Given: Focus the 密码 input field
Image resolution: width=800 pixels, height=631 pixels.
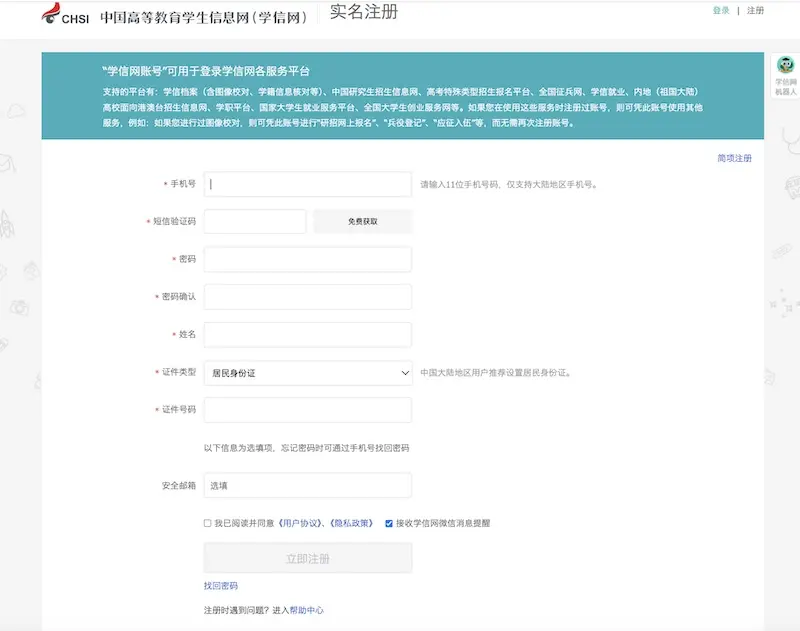Looking at the screenshot, I should click(308, 259).
